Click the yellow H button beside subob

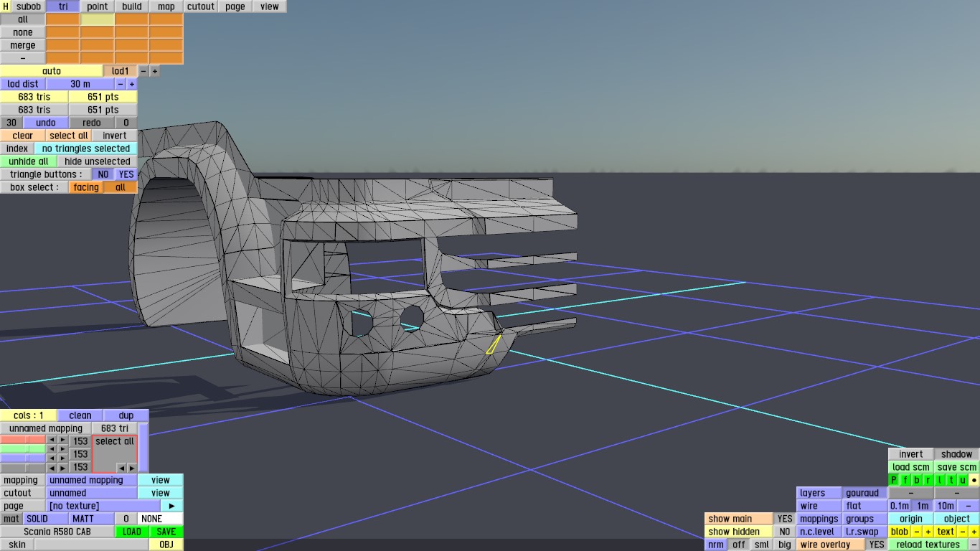click(6, 6)
